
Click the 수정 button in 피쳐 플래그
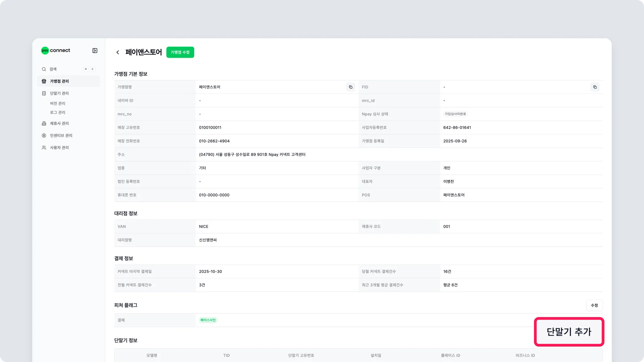(x=594, y=305)
